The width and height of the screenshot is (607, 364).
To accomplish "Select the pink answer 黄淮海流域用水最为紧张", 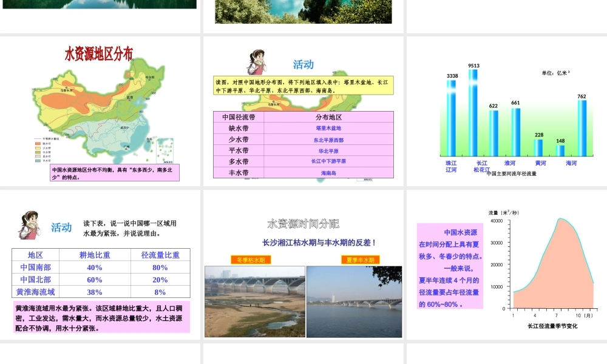I will 102,317.
